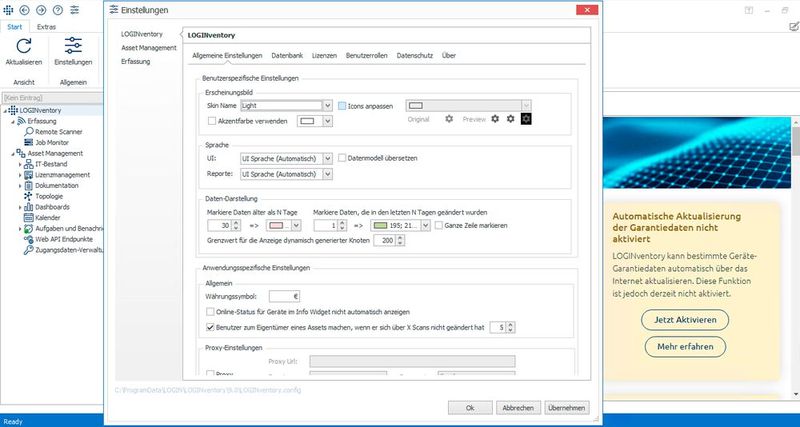The height and width of the screenshot is (427, 800).
Task: Open the Über tab
Action: (449, 56)
